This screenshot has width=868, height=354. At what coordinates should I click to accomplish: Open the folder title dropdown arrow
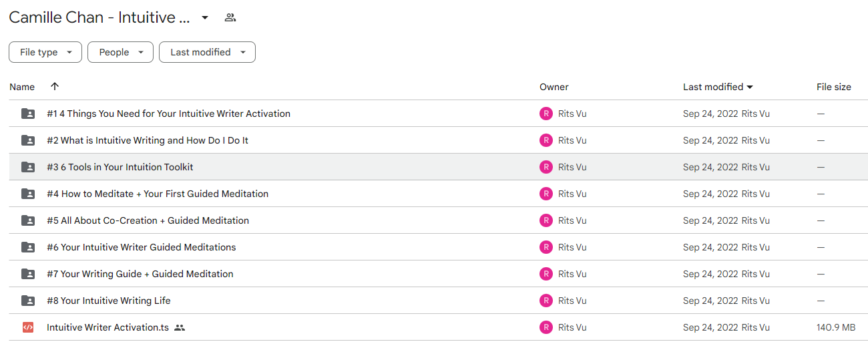[205, 17]
